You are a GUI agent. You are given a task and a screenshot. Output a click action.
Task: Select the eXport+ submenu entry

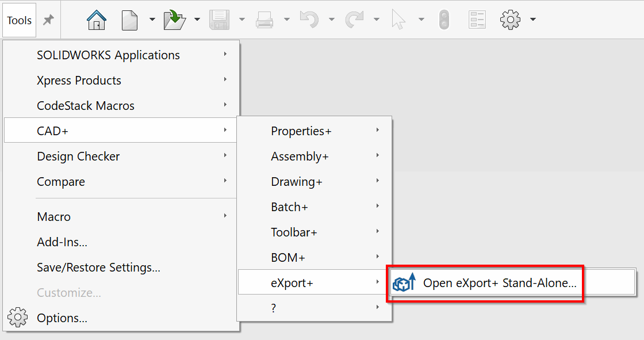click(x=313, y=282)
